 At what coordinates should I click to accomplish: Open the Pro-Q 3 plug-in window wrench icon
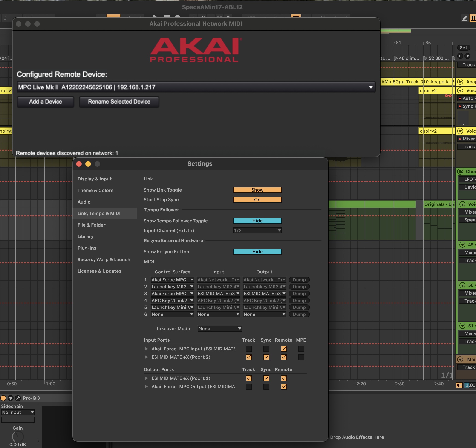click(18, 398)
